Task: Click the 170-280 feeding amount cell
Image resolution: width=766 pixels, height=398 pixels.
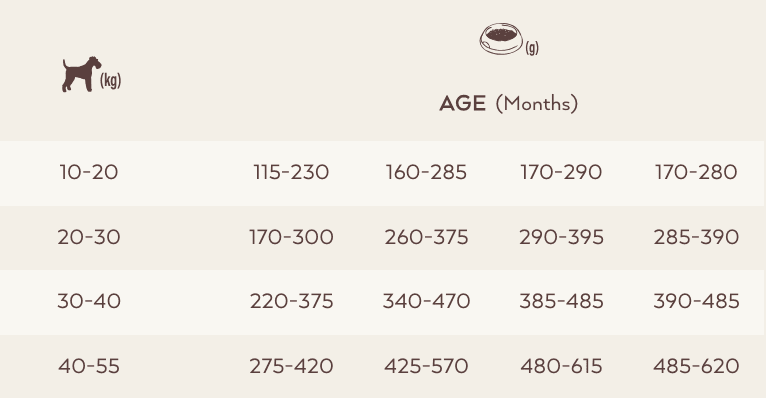Action: click(696, 172)
